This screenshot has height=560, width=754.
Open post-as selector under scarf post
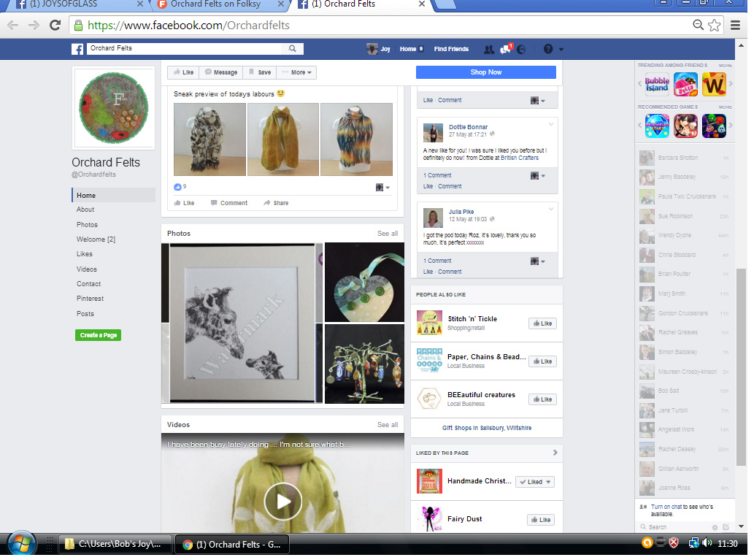pos(382,187)
